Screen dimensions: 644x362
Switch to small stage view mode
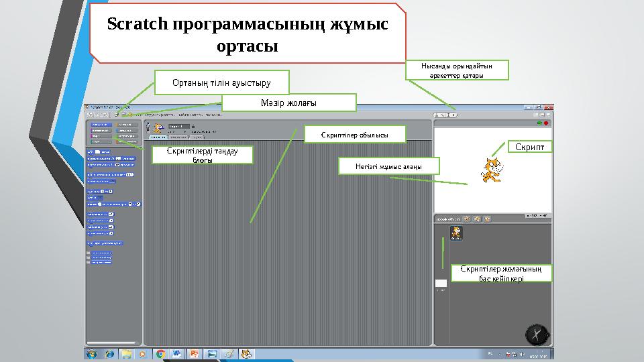pos(535,115)
